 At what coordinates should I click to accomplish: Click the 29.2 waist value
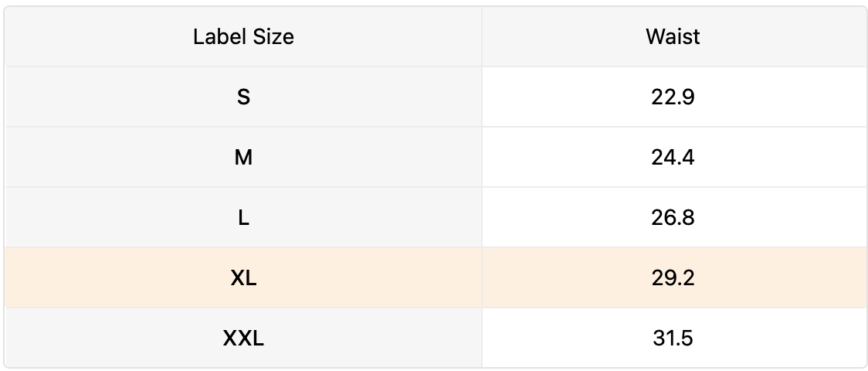tap(673, 278)
